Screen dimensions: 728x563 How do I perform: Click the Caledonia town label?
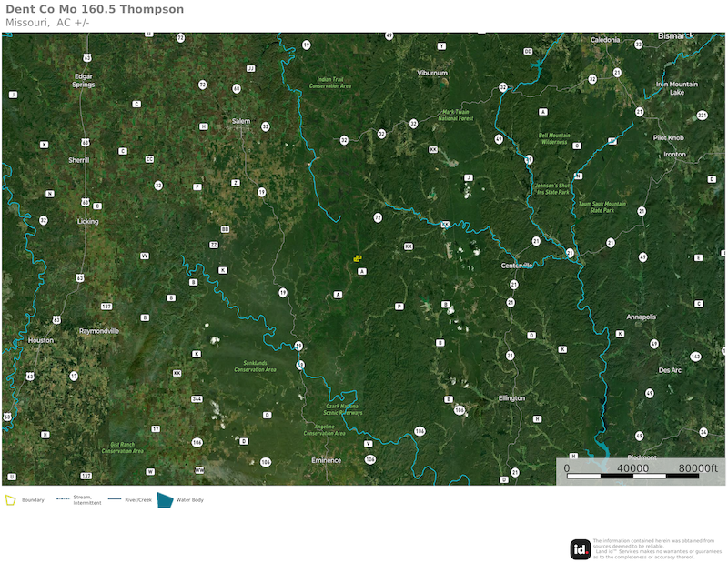pyautogui.click(x=605, y=40)
